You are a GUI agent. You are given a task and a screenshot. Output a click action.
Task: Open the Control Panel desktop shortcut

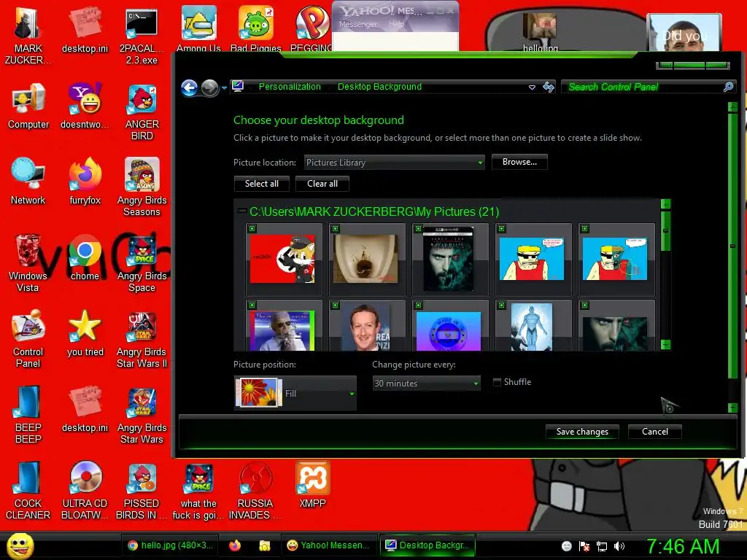tap(28, 338)
